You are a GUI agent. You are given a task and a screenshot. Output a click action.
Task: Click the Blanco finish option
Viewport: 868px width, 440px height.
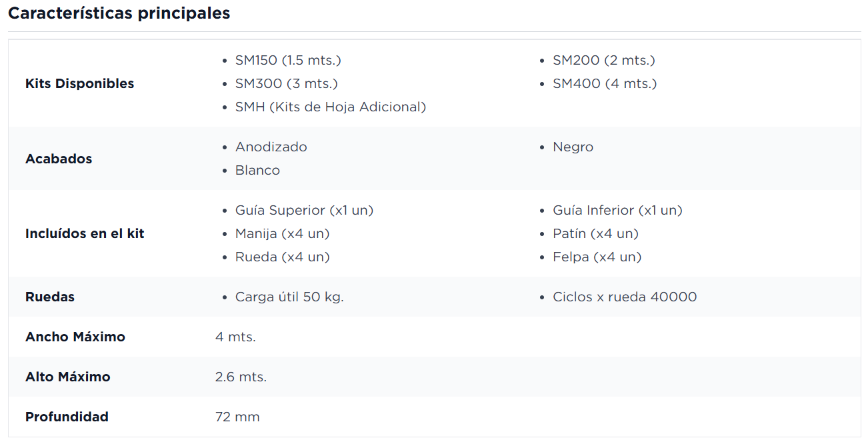[257, 170]
